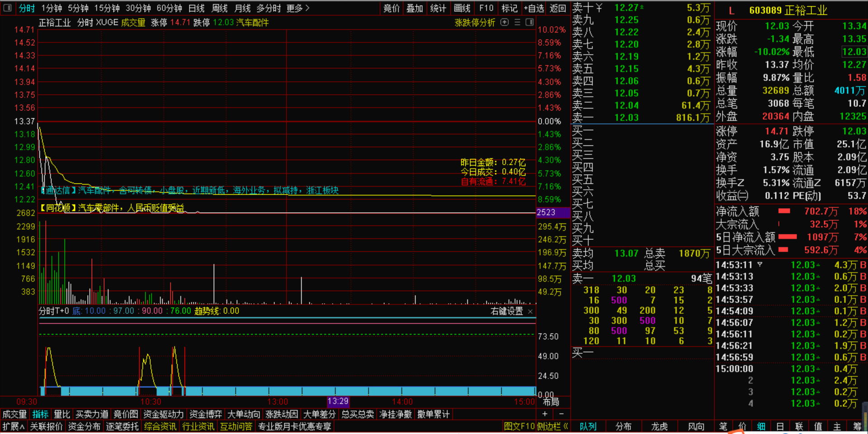Open the 日线 daily chart
This screenshot has width=868, height=434.
pos(197,8)
